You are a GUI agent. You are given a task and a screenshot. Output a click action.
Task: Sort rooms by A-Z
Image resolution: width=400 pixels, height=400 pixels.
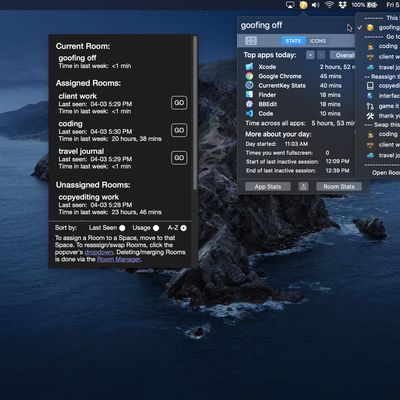coord(183,228)
